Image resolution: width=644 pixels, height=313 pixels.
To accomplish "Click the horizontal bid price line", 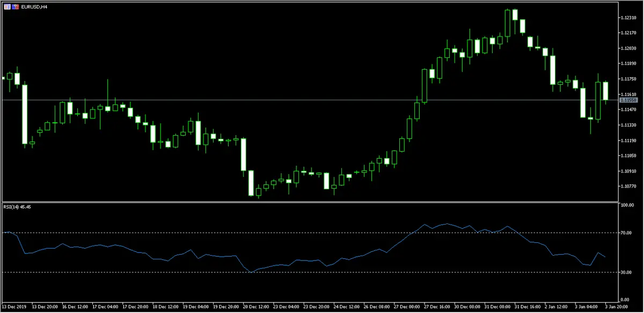I will (x=322, y=100).
